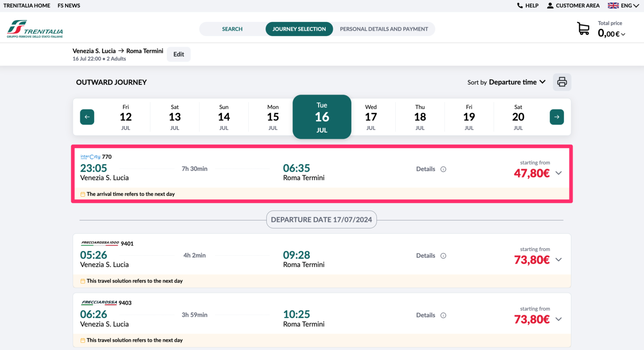Click the info icon for Frecciarossa 9401
This screenshot has height=350, width=644.
point(443,256)
